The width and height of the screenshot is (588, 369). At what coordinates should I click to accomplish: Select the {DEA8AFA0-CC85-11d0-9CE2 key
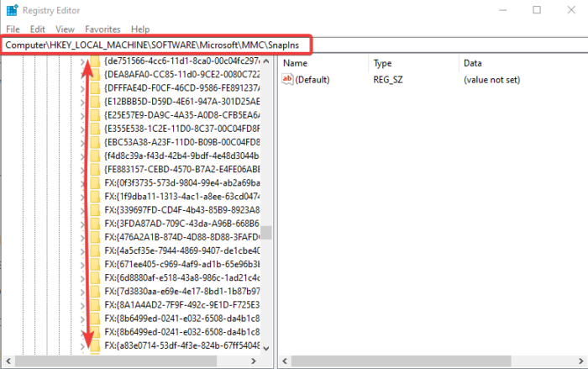(182, 74)
